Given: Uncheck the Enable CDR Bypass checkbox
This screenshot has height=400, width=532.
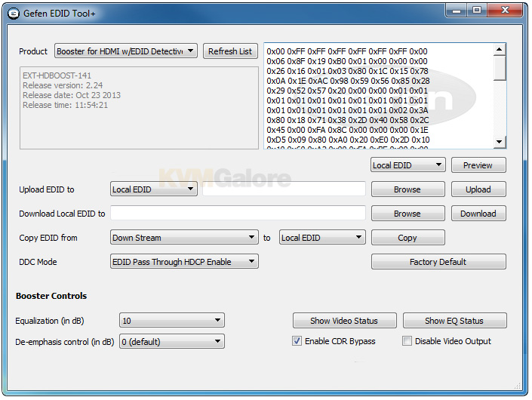Looking at the screenshot, I should click(x=297, y=341).
